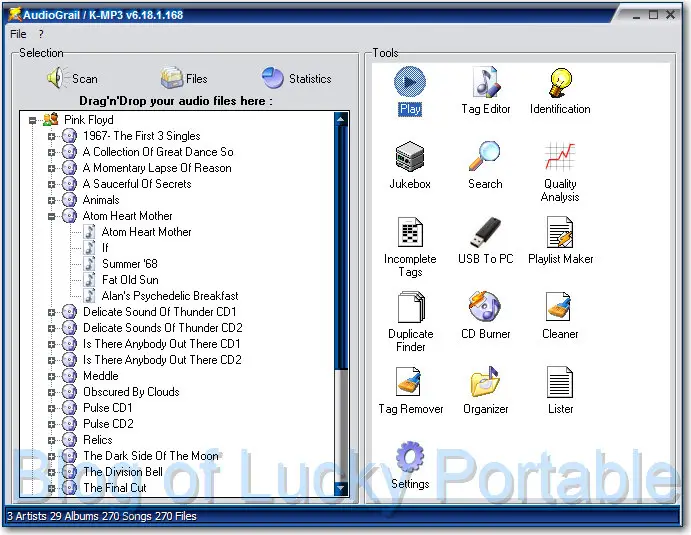691x535 pixels.
Task: Select A Collection Of Great Dance So album
Action: pos(158,152)
